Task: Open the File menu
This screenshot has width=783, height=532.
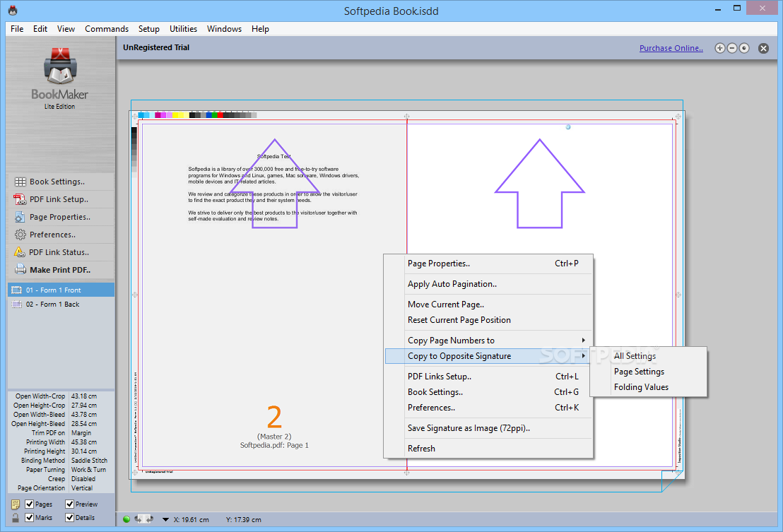Action: pyautogui.click(x=17, y=29)
